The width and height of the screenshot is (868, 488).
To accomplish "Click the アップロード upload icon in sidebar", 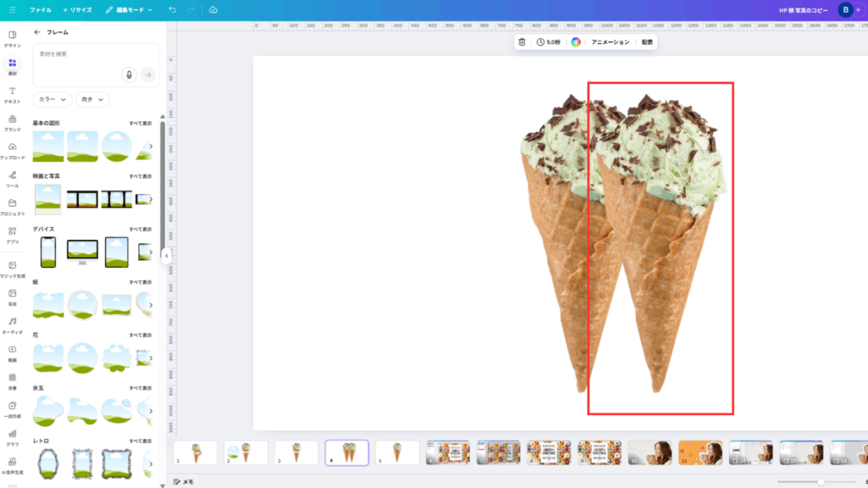I will tap(13, 150).
